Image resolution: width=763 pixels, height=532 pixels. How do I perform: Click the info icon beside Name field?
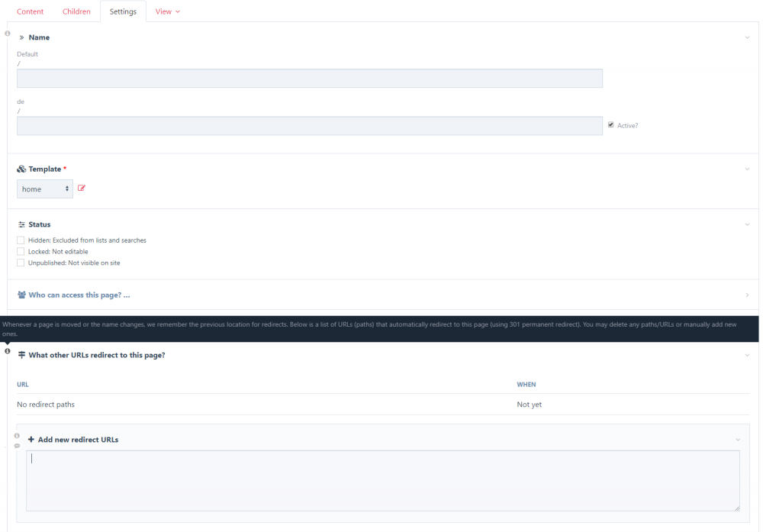point(8,34)
